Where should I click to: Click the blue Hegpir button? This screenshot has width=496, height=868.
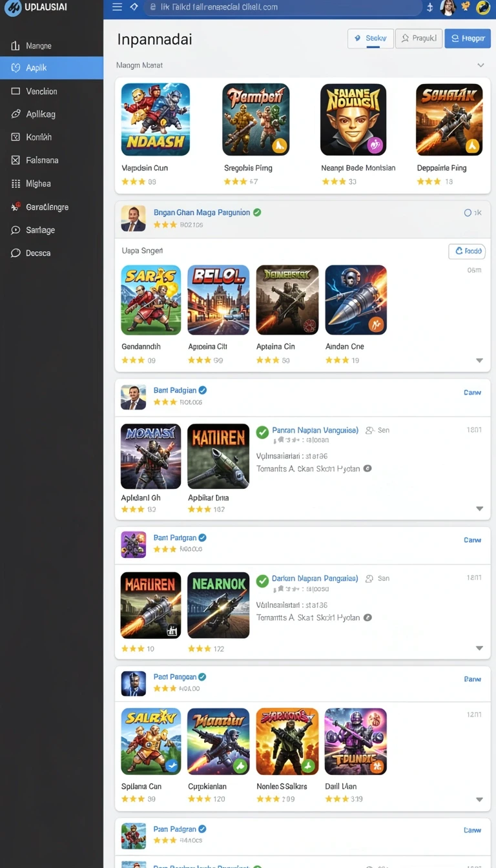tap(468, 39)
